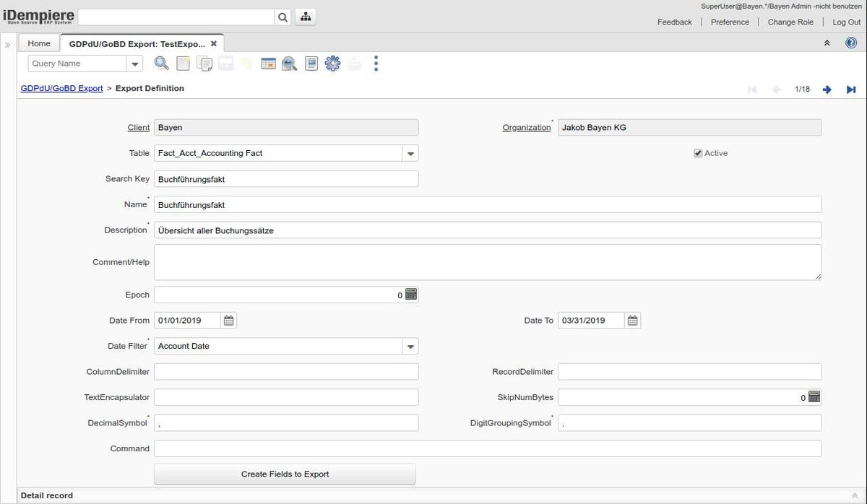Expand the Query Name dropdown
867x504 pixels.
tap(135, 64)
